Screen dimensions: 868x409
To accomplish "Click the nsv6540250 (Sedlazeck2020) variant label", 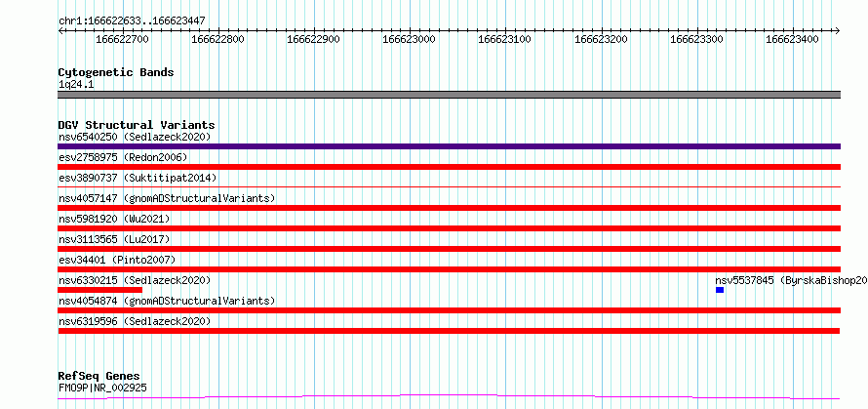I will pyautogui.click(x=135, y=137).
